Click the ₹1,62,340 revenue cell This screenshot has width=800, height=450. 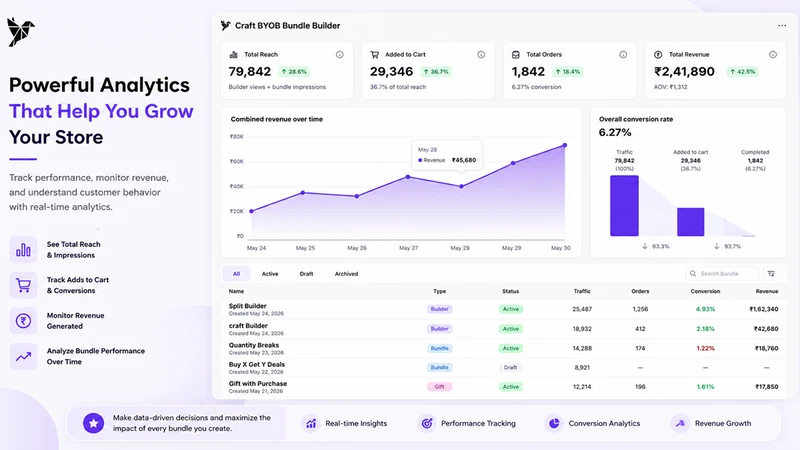coord(764,309)
